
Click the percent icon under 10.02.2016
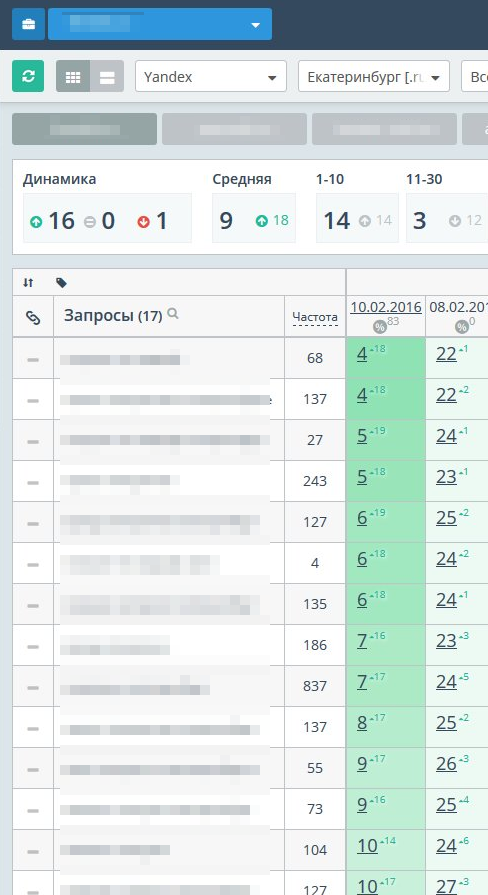click(380, 326)
